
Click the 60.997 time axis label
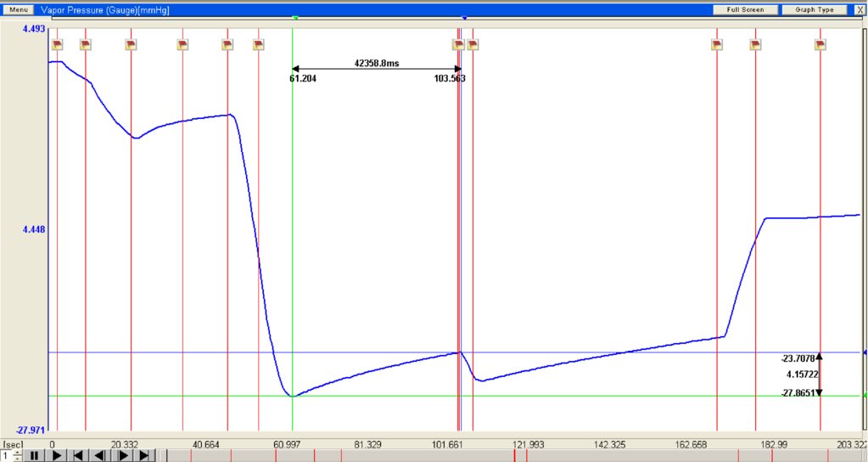click(288, 445)
